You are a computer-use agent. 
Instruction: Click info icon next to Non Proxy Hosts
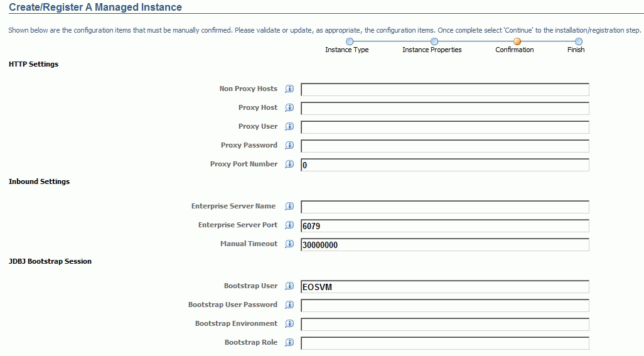coord(289,89)
